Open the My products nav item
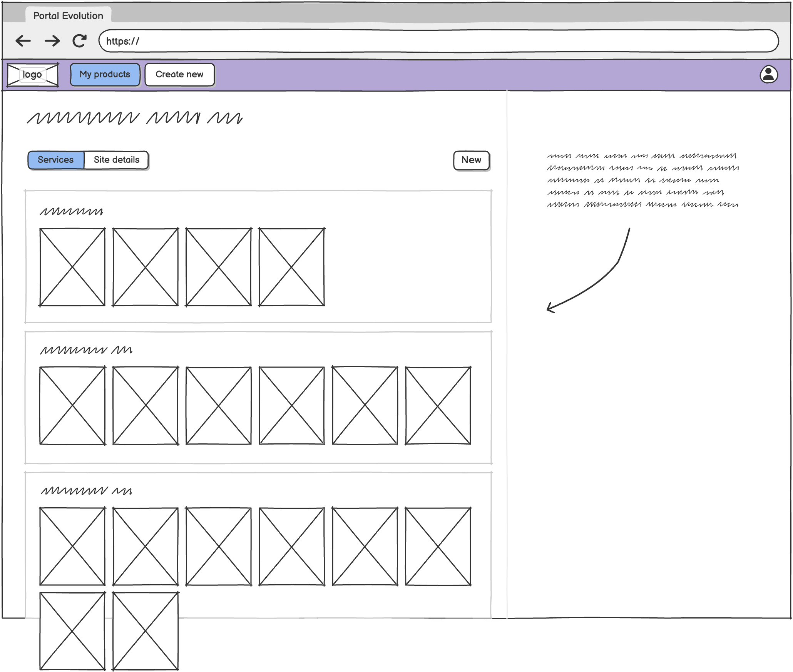Screen dimensions: 793x672 pyautogui.click(x=105, y=74)
